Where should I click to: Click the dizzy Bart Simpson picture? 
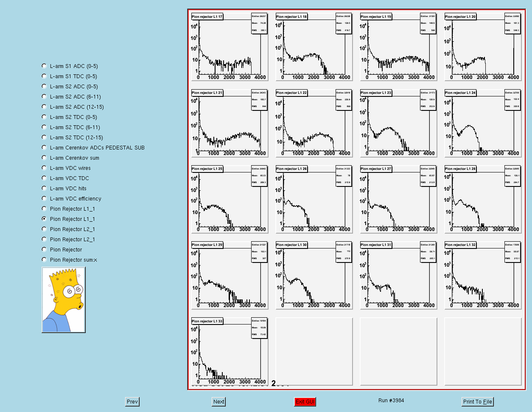click(64, 300)
